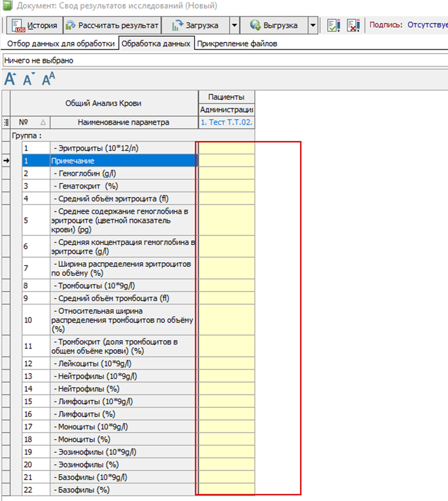Click Рассчитать результат button
Image resolution: width=448 pixels, height=501 pixels.
coord(112,25)
